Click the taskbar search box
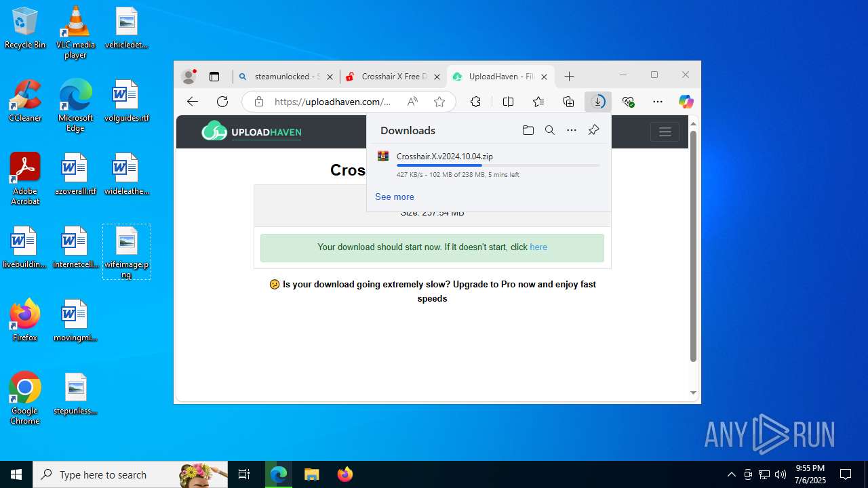This screenshot has width=868, height=488. pyautogui.click(x=130, y=474)
